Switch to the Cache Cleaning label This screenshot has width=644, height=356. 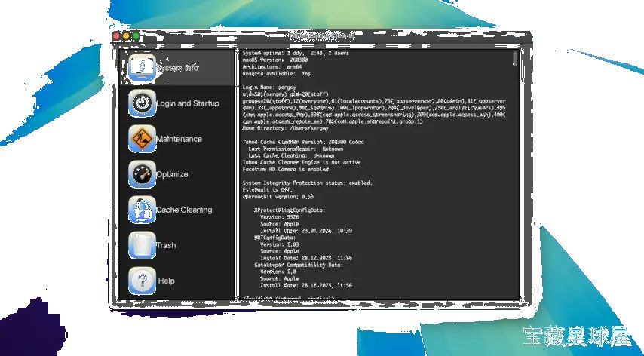(185, 210)
